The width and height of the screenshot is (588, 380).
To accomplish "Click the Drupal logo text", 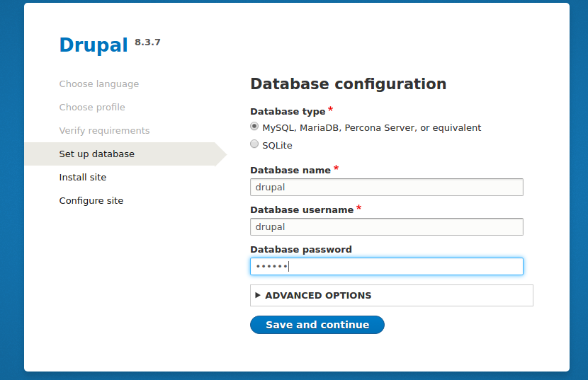I will (94, 45).
